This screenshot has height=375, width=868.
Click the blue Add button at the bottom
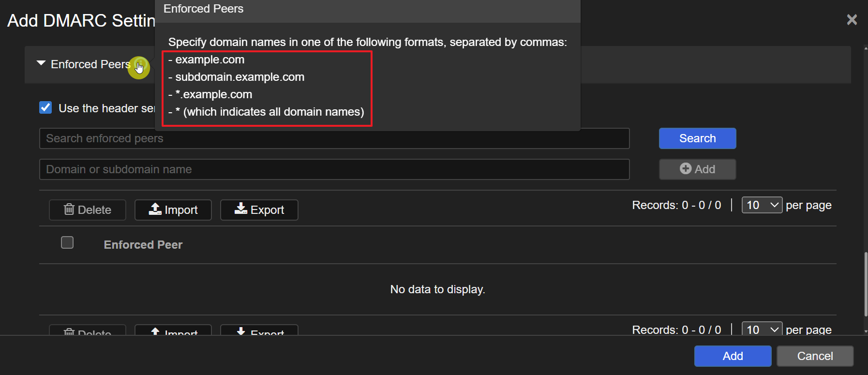pyautogui.click(x=733, y=356)
